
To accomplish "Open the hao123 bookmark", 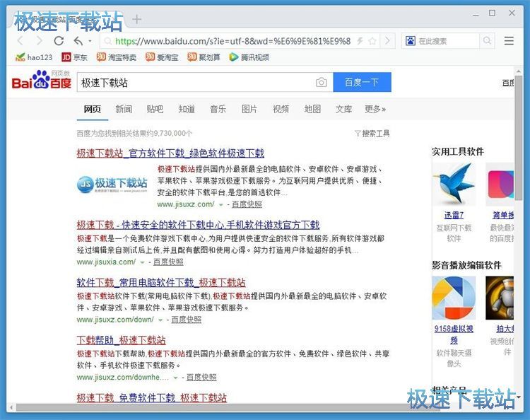I will pos(33,57).
